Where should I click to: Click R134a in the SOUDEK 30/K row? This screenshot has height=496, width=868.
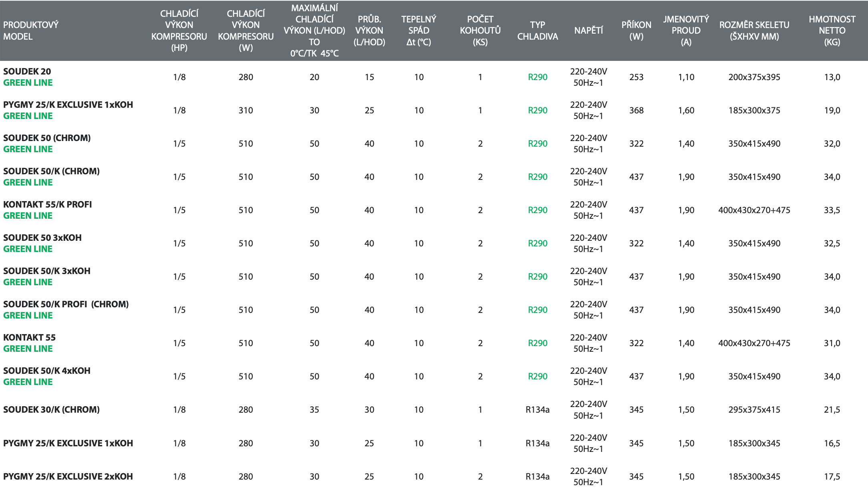coord(537,409)
